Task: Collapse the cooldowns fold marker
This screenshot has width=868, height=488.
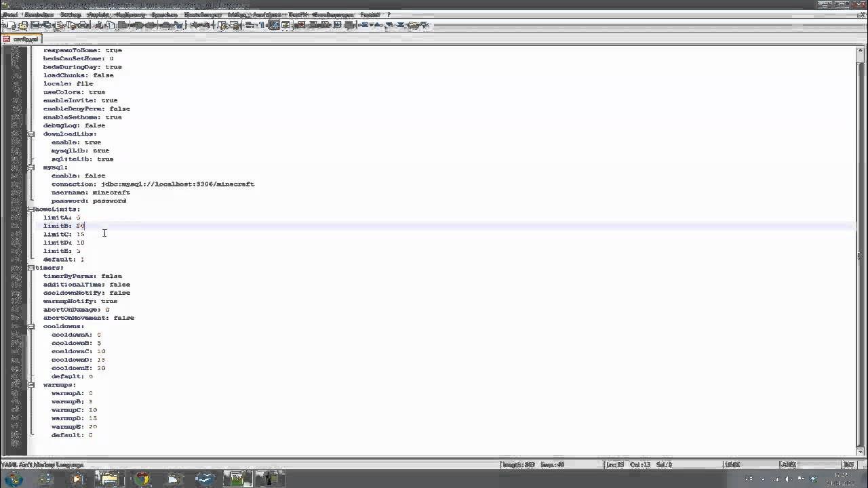Action: point(31,326)
